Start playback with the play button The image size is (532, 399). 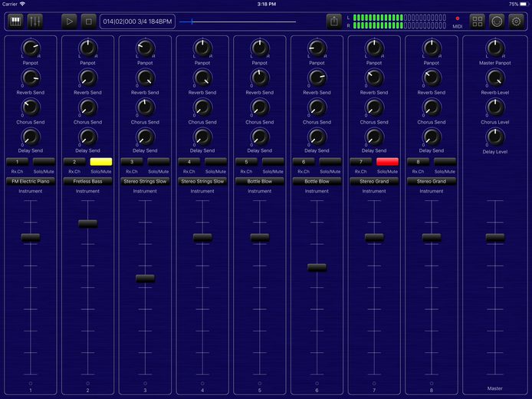[69, 21]
